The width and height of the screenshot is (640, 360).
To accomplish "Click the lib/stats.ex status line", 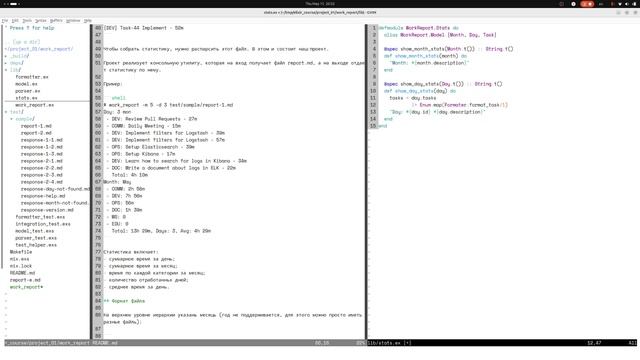I will click(502, 343).
